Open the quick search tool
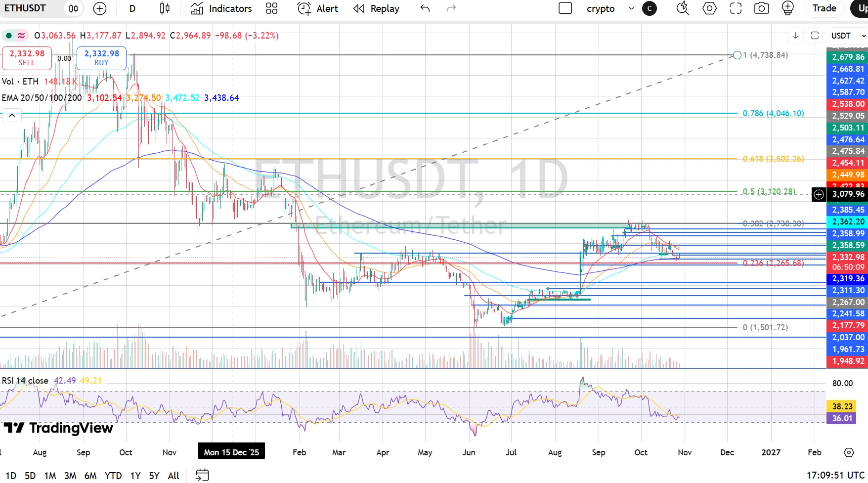 pos(683,8)
